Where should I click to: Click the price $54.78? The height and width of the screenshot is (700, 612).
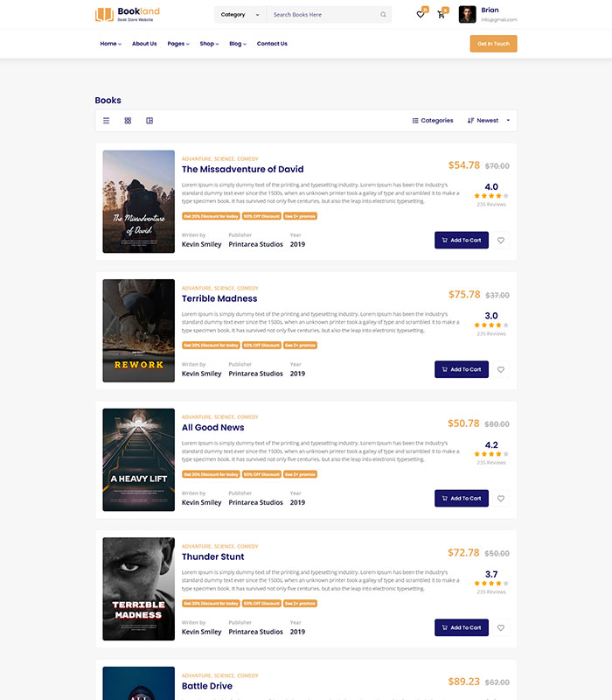(x=464, y=165)
